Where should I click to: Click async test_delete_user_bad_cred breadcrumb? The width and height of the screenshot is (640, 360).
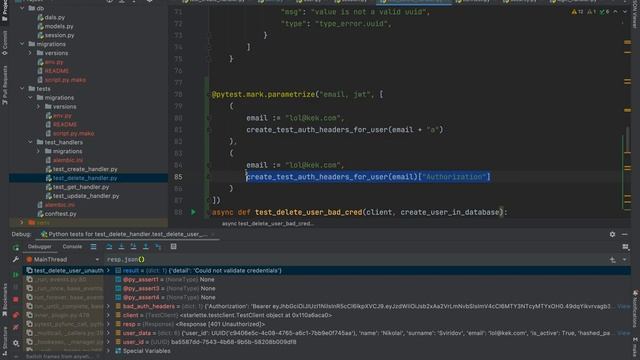pyautogui.click(x=268, y=224)
